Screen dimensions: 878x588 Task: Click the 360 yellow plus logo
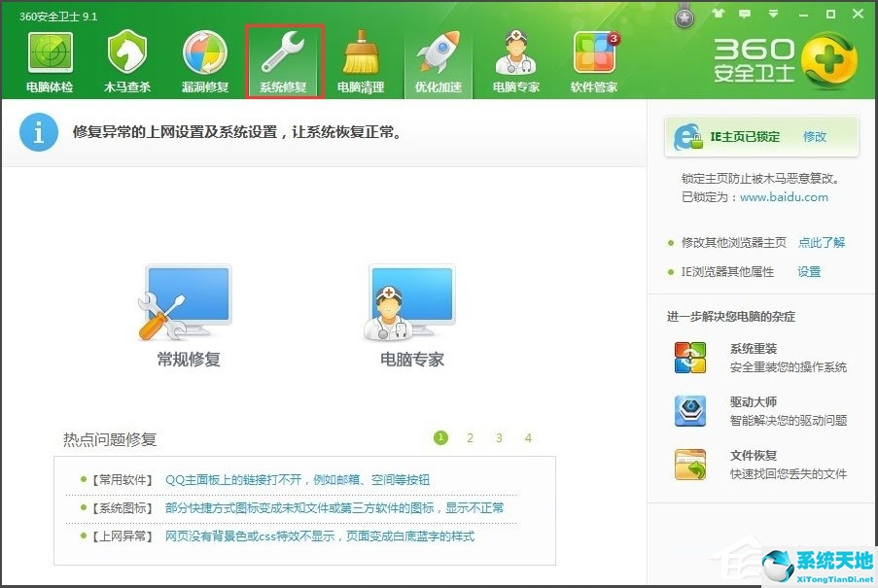[829, 60]
